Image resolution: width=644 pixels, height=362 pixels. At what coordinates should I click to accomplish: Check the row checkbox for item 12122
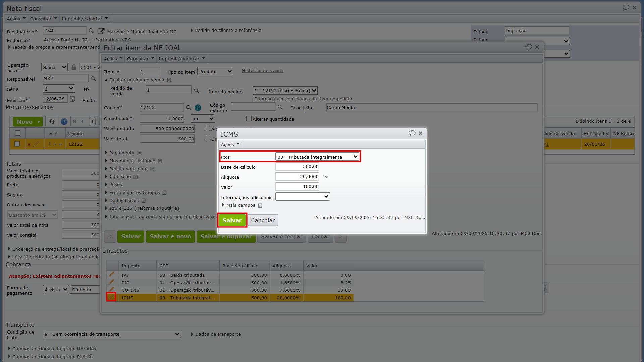click(17, 144)
